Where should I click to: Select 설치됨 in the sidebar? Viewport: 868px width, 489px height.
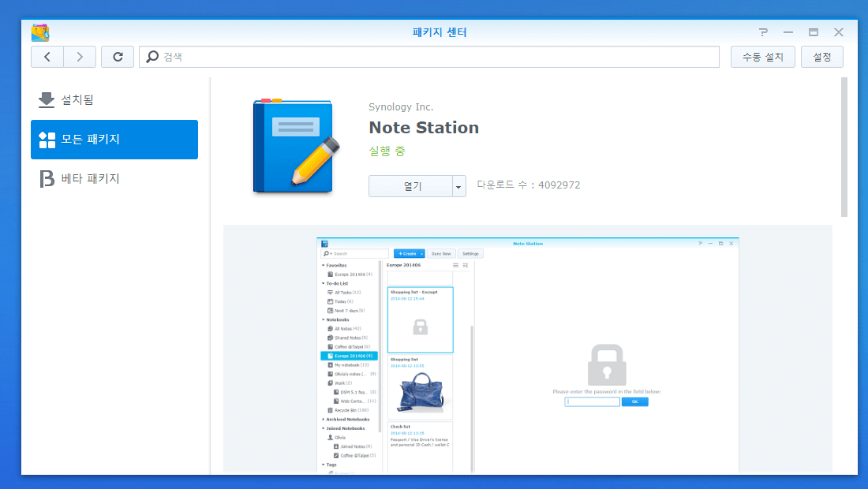tap(114, 100)
